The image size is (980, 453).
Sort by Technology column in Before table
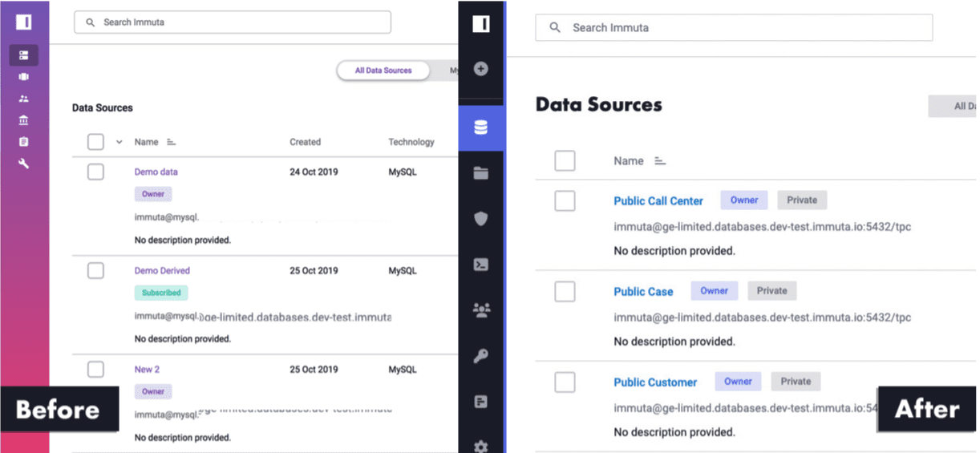point(411,142)
